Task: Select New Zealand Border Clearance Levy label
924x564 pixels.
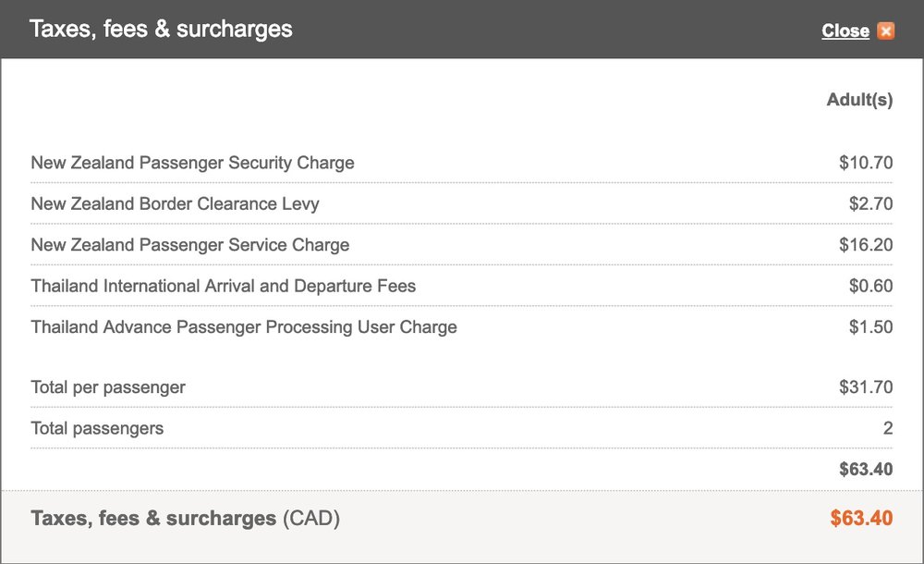Action: tap(175, 204)
